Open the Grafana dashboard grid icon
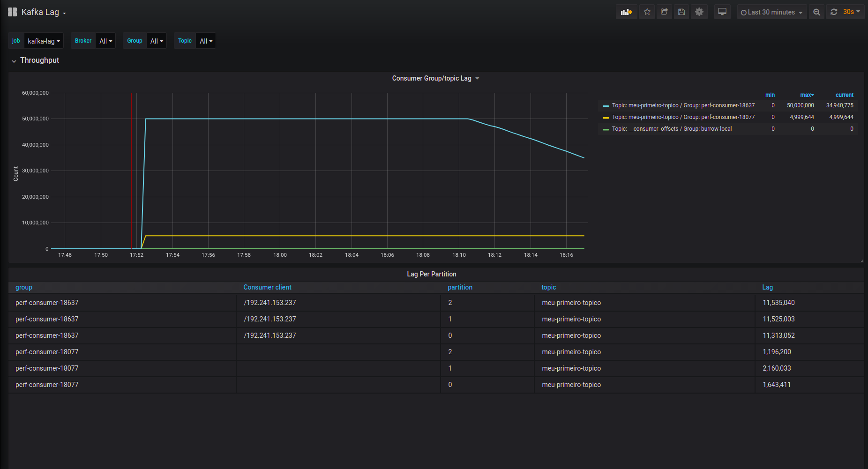Viewport: 868px width, 469px height. [13, 12]
